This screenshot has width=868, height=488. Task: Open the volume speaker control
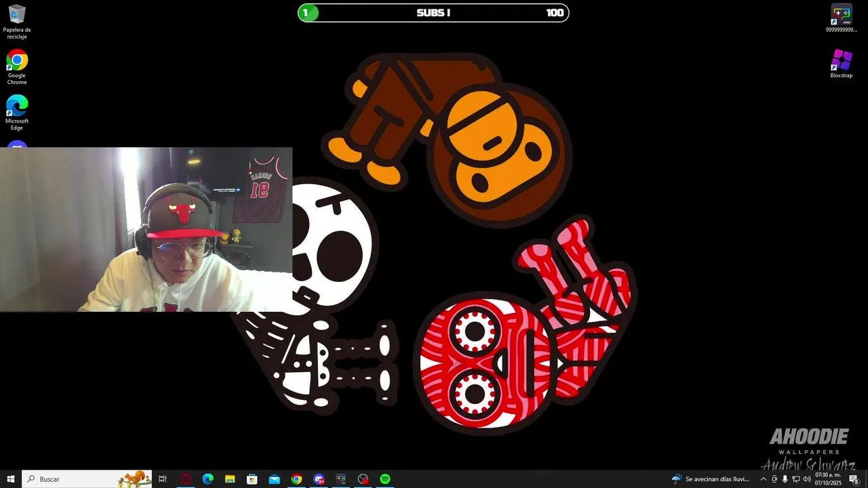[x=807, y=479]
